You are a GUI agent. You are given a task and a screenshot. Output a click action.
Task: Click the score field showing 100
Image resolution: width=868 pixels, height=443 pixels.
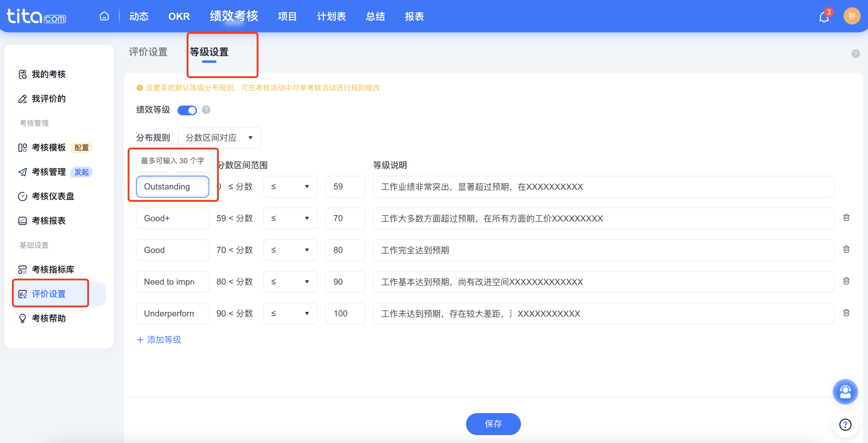(345, 313)
